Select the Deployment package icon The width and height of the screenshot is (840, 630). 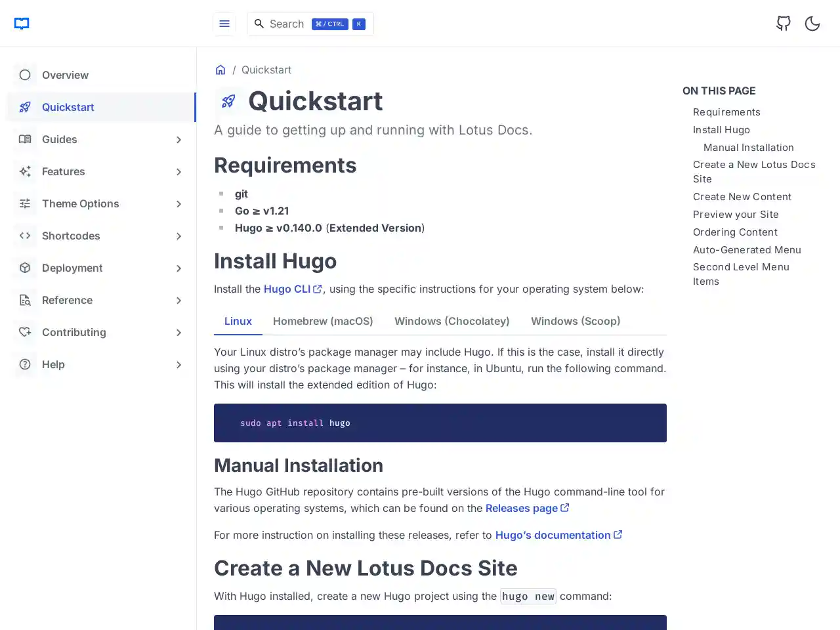25,268
